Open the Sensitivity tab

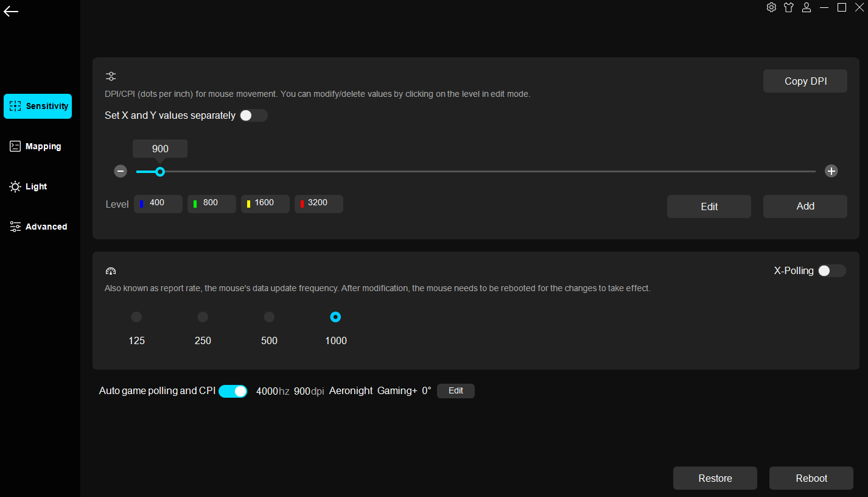38,106
